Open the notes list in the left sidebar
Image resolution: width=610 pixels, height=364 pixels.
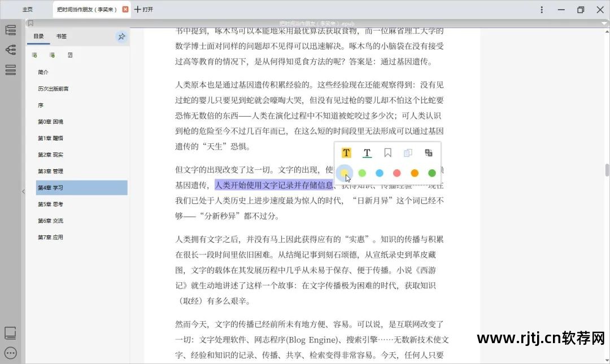(10, 69)
